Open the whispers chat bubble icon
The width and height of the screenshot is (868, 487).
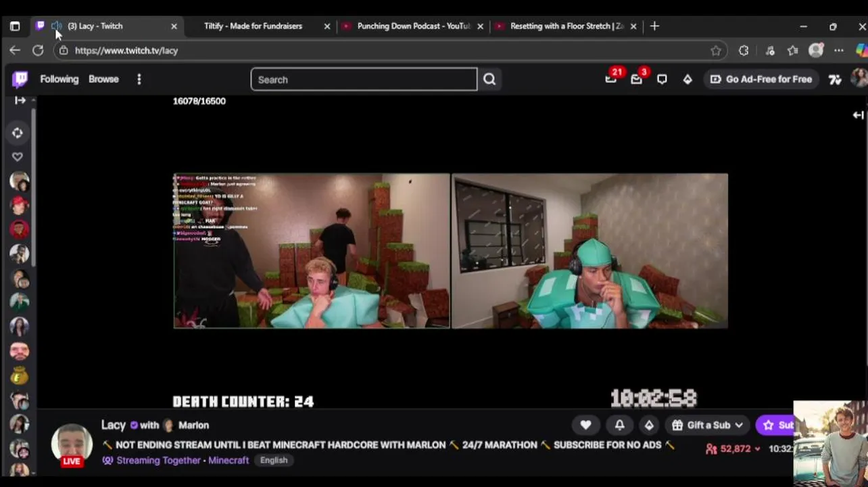tap(662, 79)
